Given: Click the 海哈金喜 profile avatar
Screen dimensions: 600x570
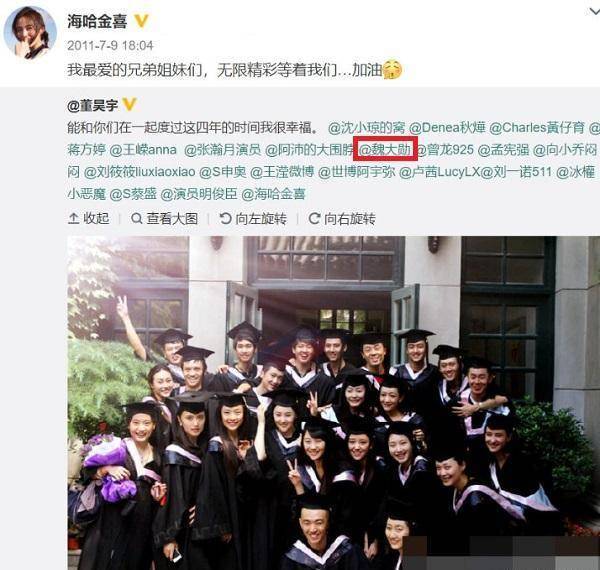Looking at the screenshot, I should pyautogui.click(x=30, y=33).
